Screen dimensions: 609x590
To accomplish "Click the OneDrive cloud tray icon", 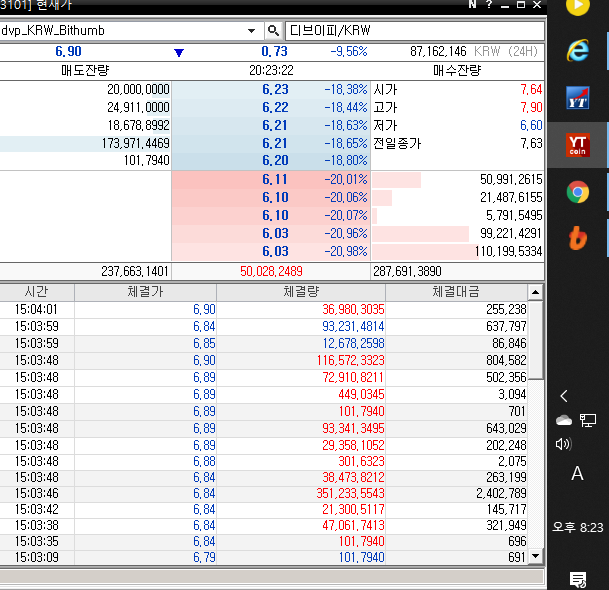I will click(563, 420).
